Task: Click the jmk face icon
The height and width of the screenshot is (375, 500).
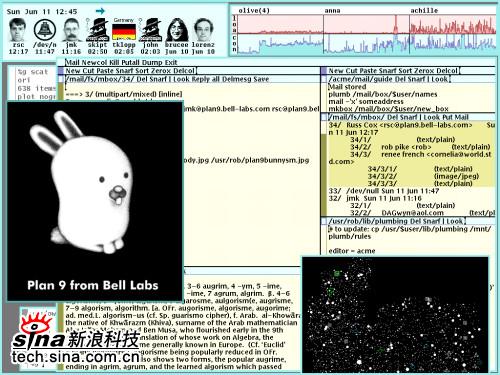Action: click(71, 30)
